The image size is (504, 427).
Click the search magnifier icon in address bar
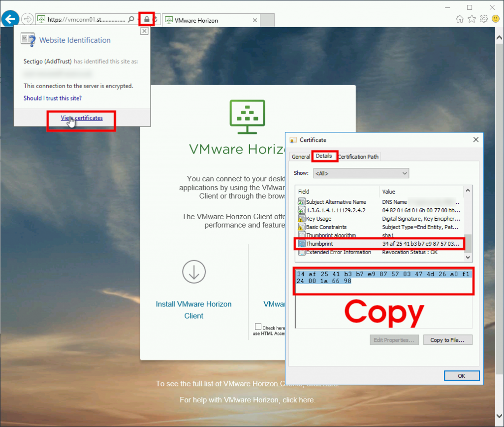(131, 19)
